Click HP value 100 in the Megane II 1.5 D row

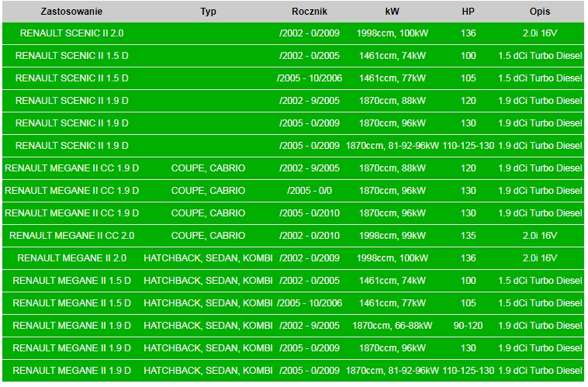click(468, 281)
